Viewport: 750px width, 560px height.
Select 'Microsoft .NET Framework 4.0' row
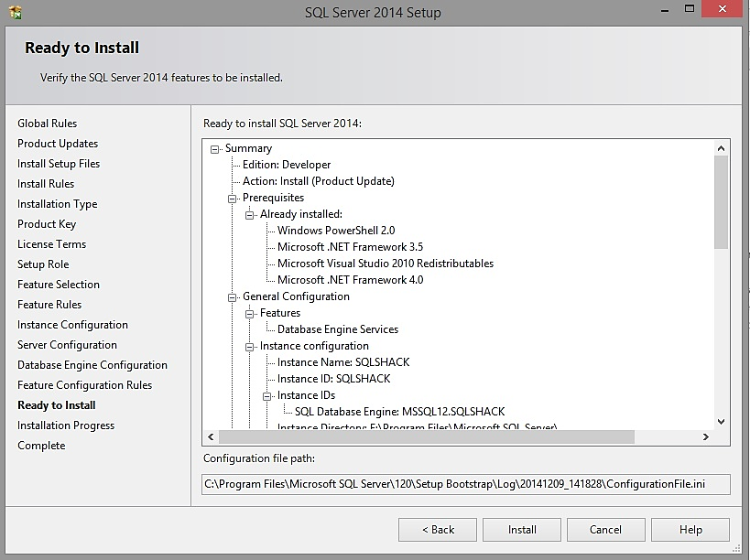(350, 280)
